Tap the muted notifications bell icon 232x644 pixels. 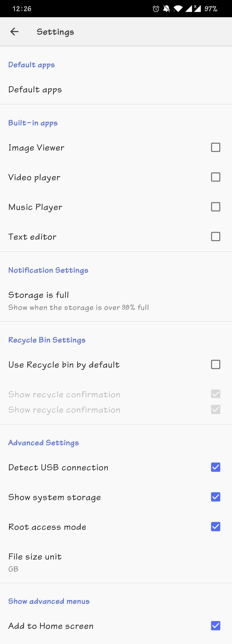tap(166, 9)
